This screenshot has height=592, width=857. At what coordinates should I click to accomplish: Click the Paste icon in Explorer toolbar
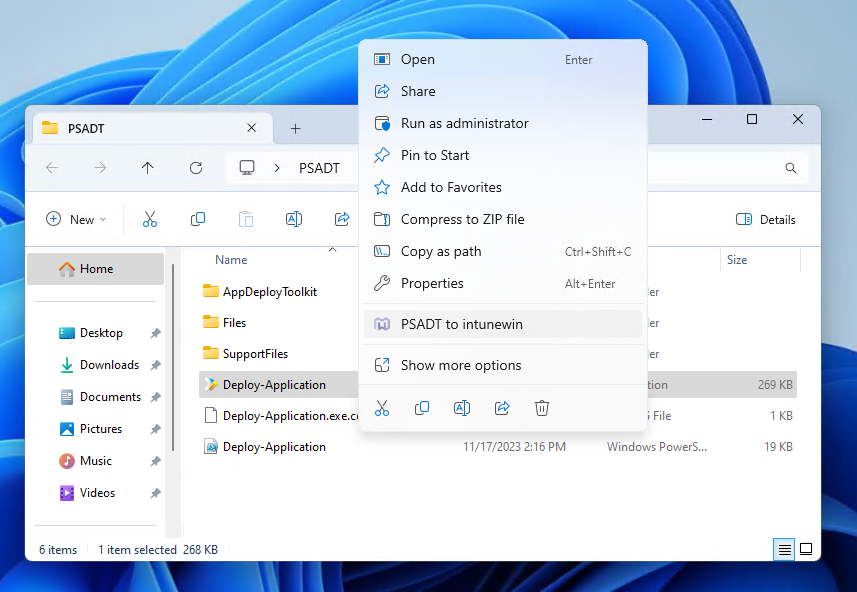(246, 219)
